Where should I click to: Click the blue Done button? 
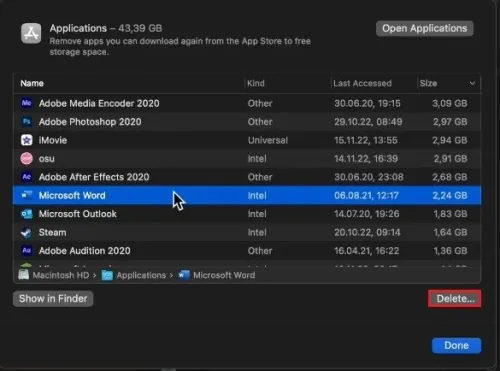click(x=456, y=346)
